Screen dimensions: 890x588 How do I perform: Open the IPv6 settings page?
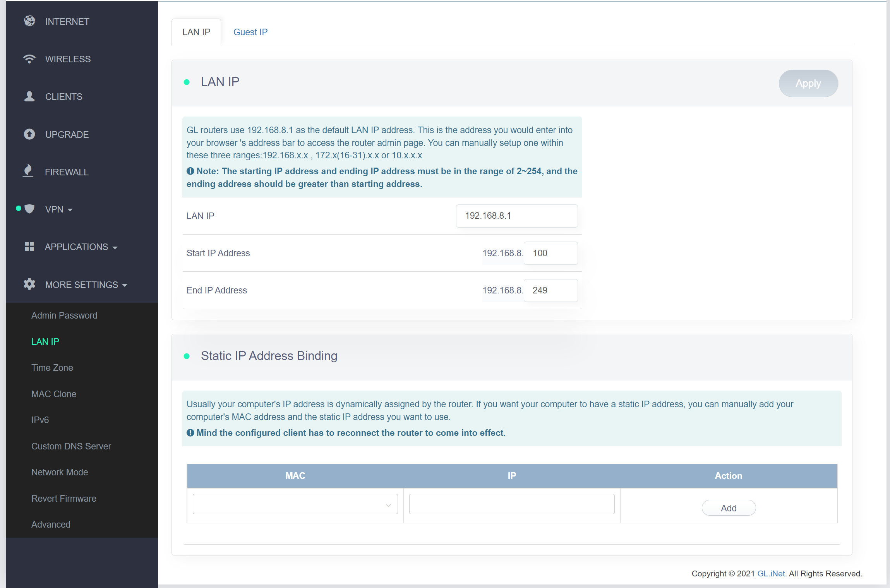40,420
